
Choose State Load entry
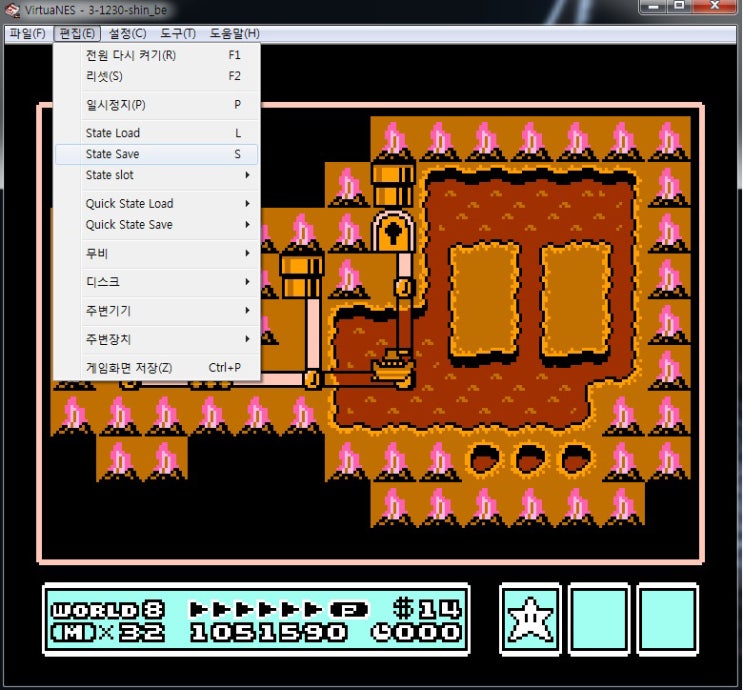157,133
